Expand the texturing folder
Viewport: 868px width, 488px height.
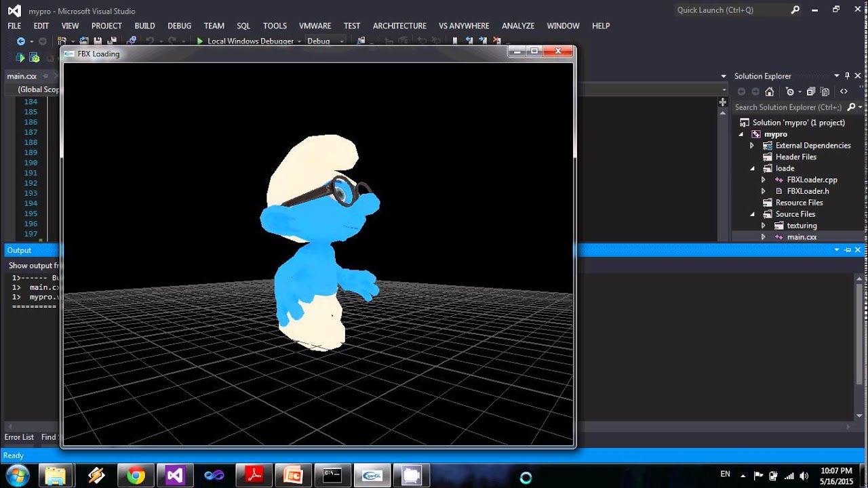(764, 226)
